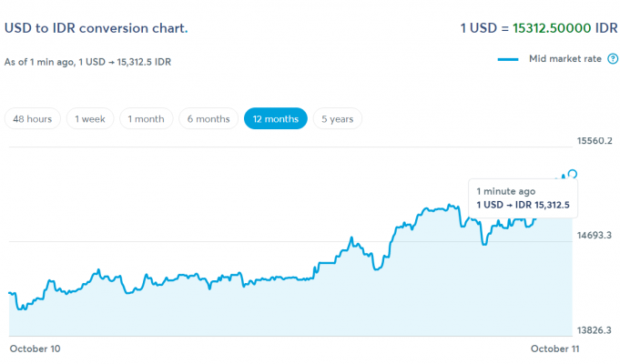Click the latest data point circle marker

(573, 174)
